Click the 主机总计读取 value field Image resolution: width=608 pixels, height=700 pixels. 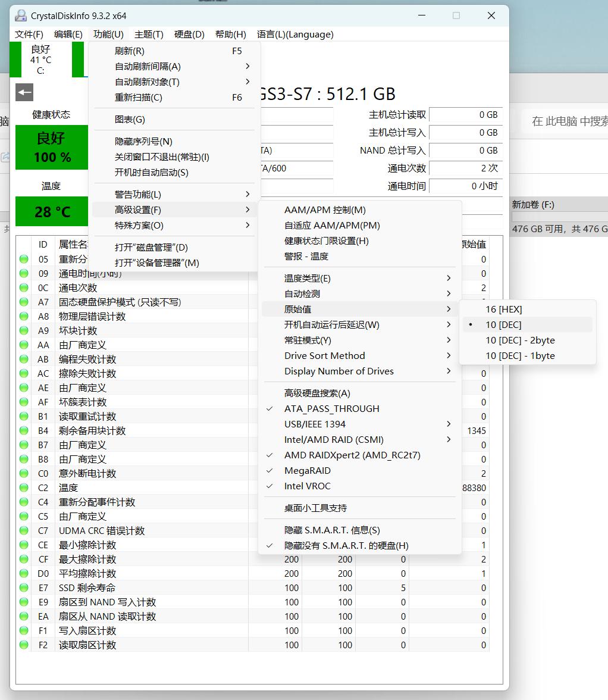click(x=466, y=115)
